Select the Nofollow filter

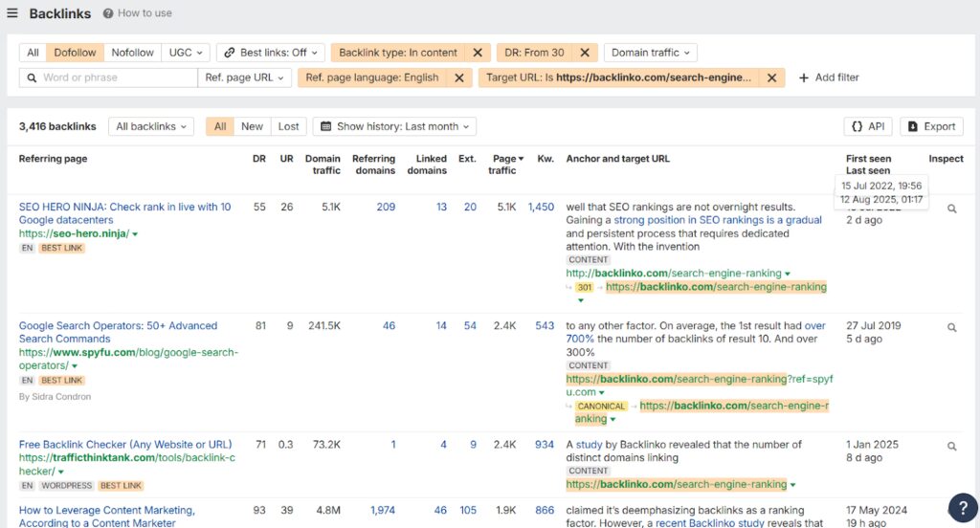point(132,53)
